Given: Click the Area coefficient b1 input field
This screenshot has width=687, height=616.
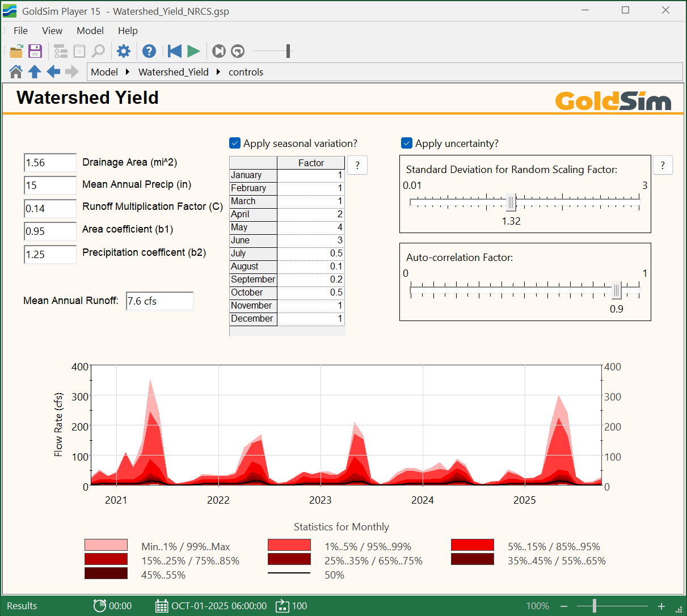Looking at the screenshot, I should coord(50,231).
